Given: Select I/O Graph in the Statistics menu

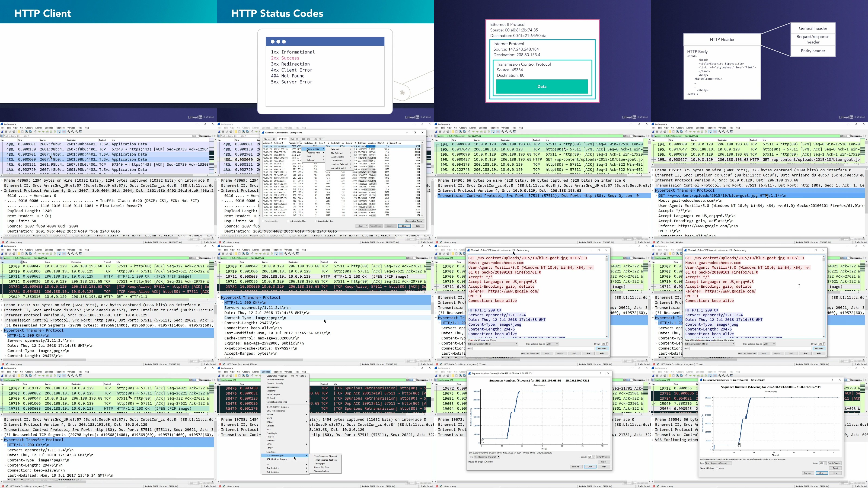Looking at the screenshot, I should pyautogui.click(x=271, y=398).
